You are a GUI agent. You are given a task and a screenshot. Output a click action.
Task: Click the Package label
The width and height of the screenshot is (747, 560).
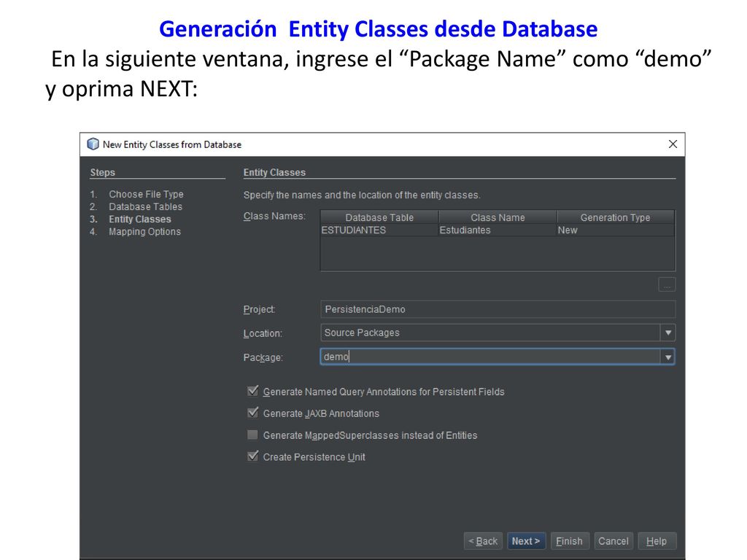[x=263, y=357]
